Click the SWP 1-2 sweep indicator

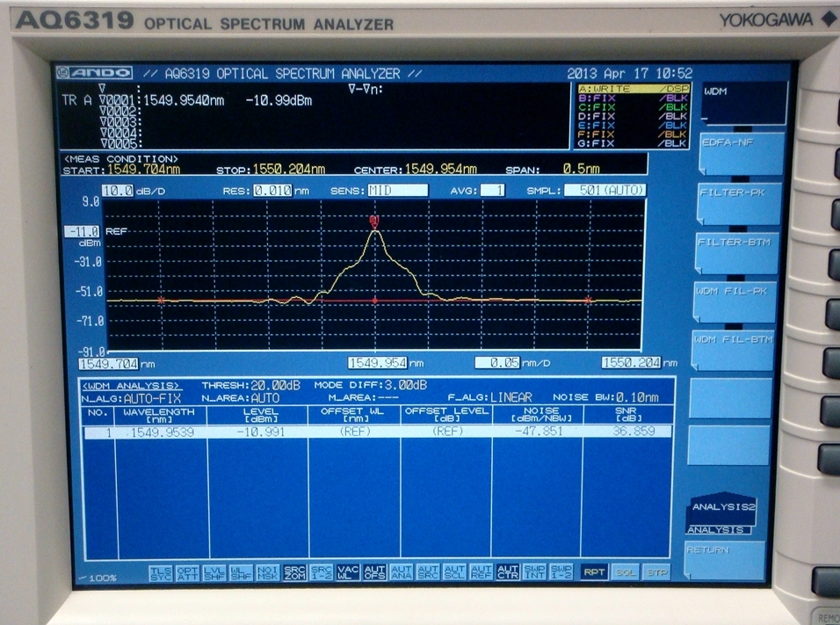pos(561,572)
